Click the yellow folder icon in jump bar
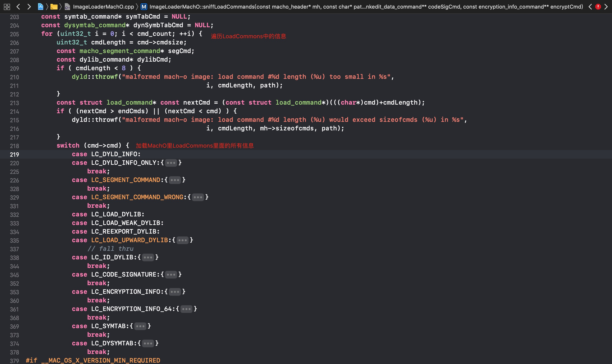The image size is (612, 364). (x=54, y=7)
